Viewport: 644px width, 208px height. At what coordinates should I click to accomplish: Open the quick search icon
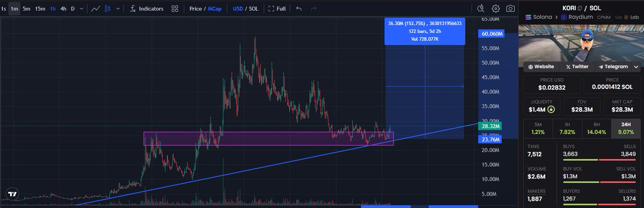481,9
